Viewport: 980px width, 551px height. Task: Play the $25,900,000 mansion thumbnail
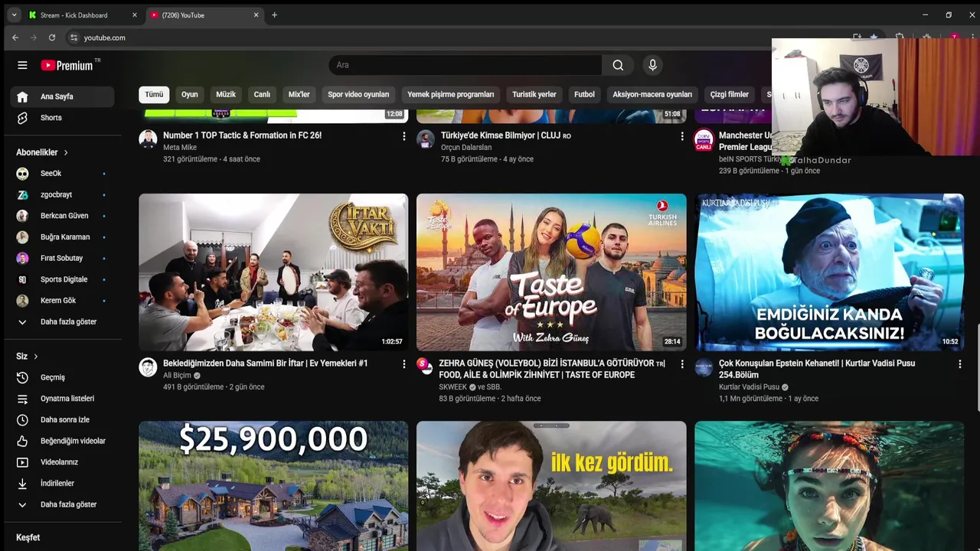coord(273,486)
